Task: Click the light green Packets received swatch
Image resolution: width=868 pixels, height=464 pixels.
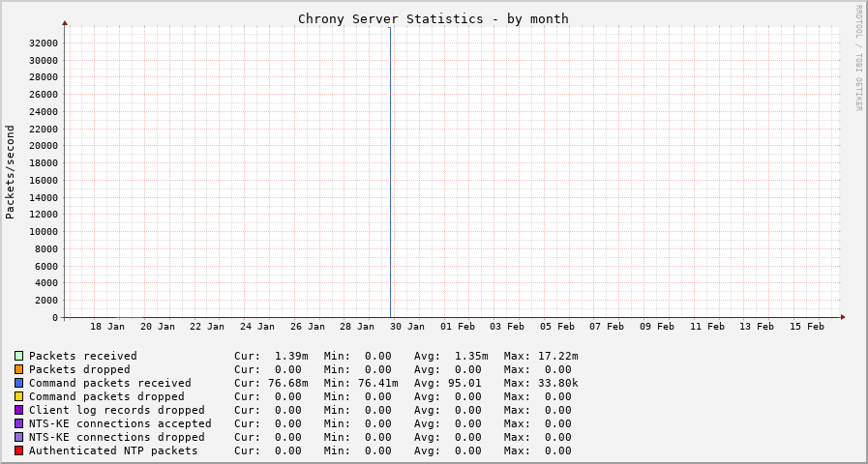Action: 18,356
